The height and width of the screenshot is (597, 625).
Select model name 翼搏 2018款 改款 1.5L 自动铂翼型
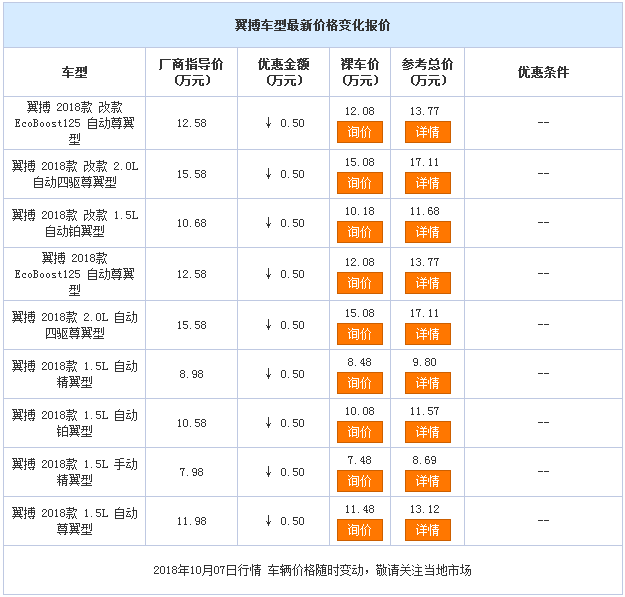75,223
